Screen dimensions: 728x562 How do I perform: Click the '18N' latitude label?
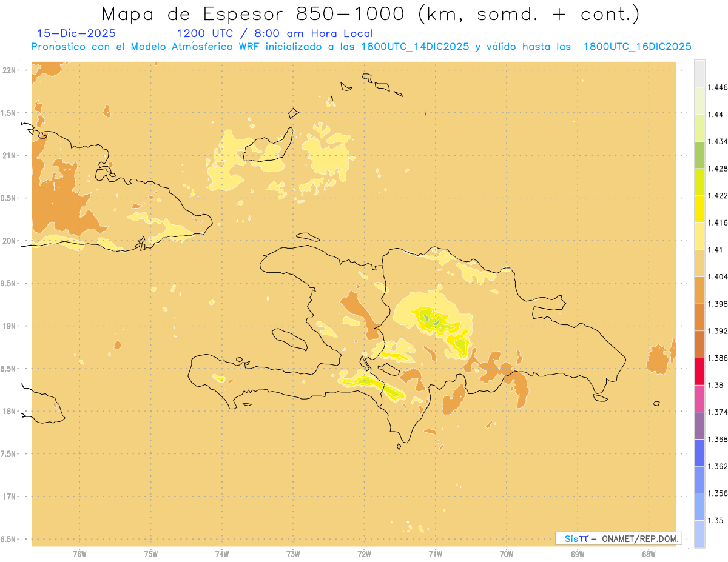point(10,411)
